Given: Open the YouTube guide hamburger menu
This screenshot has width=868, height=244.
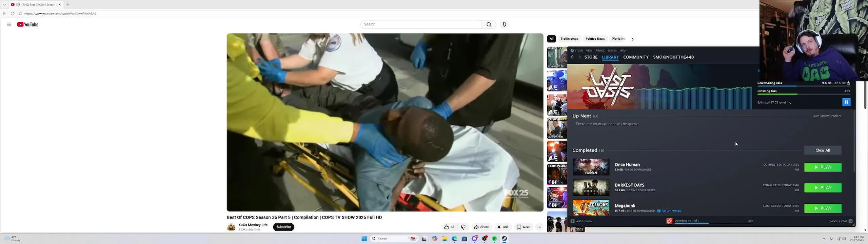Looking at the screenshot, I should tap(9, 24).
